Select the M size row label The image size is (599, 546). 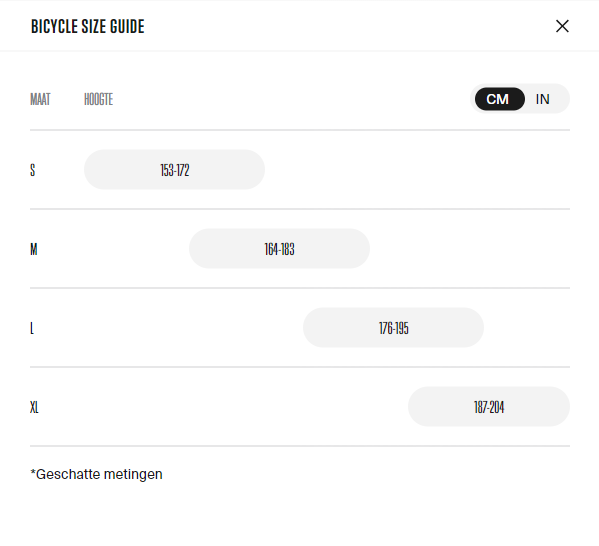click(x=34, y=249)
